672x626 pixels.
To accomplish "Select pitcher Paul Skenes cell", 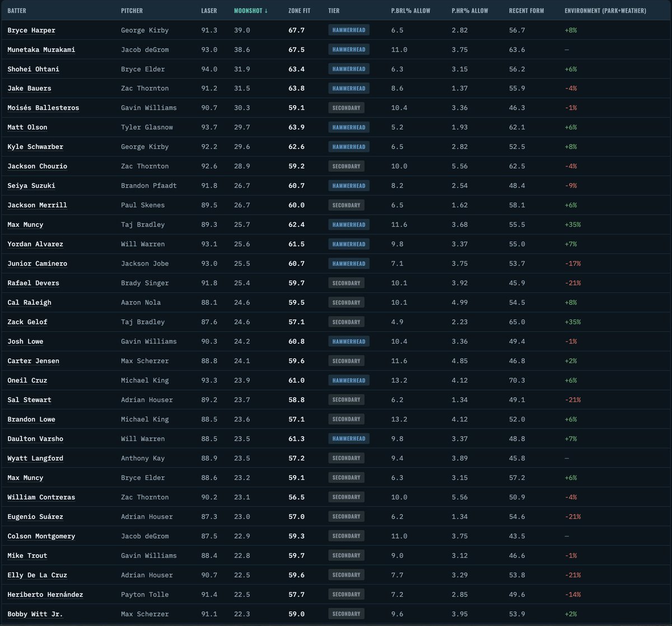I will 143,205.
